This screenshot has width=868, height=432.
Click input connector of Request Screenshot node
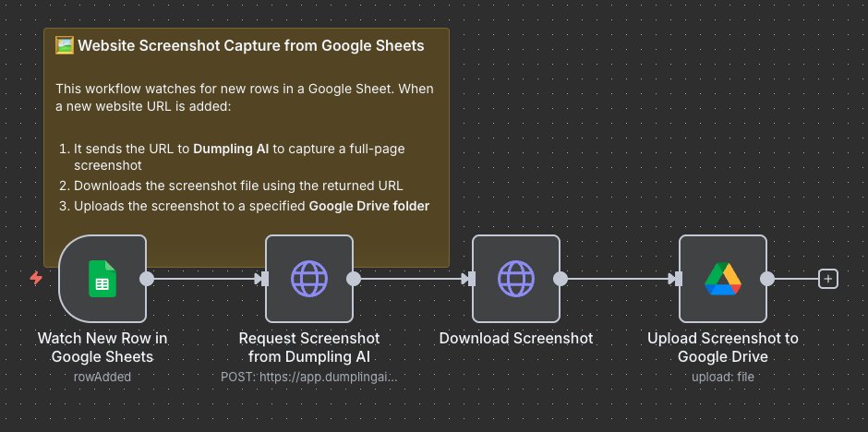(265, 279)
